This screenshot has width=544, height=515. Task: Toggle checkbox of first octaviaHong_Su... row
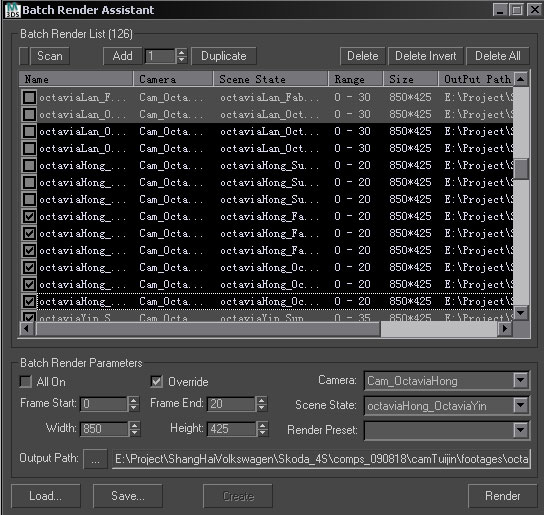pos(29,165)
